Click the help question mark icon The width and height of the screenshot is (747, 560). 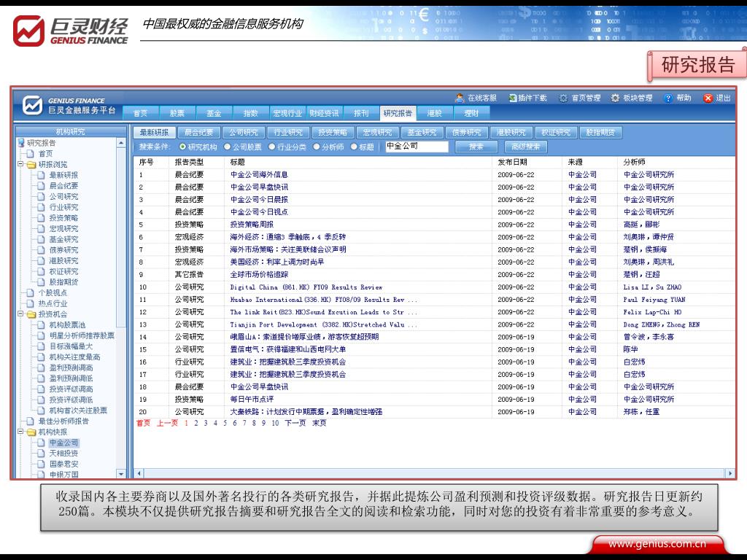(668, 98)
